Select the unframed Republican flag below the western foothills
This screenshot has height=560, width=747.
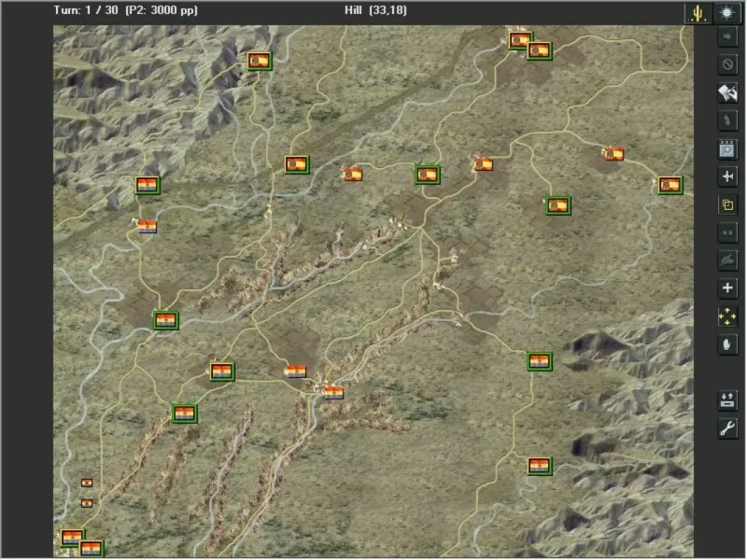pos(148,226)
